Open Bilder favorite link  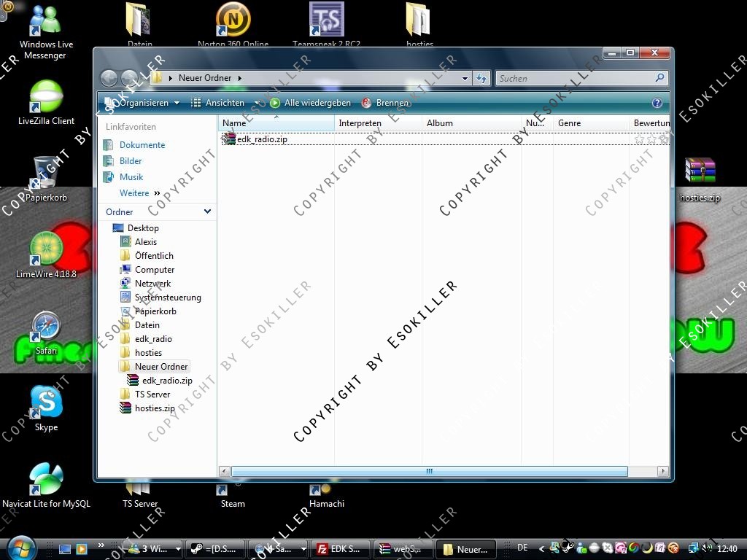(x=131, y=161)
